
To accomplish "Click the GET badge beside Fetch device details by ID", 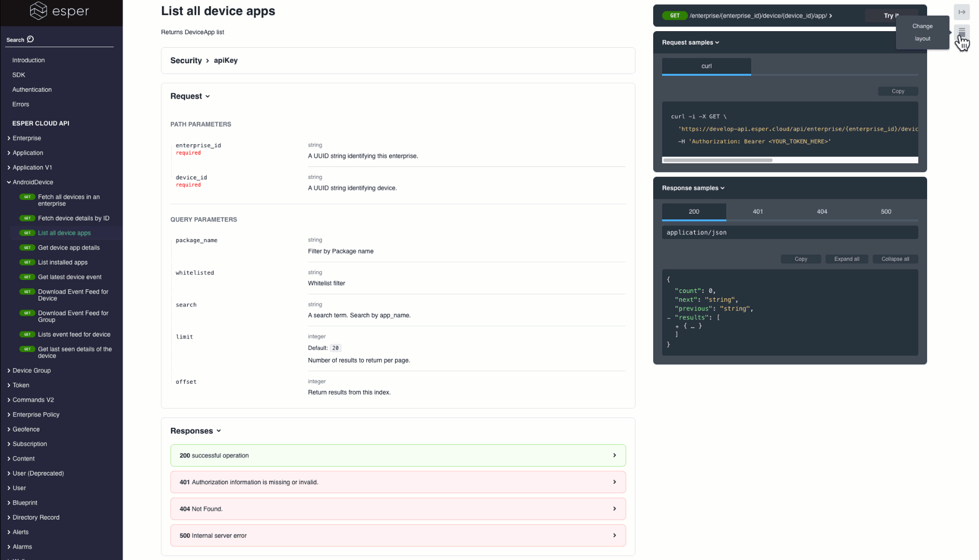I will pyautogui.click(x=27, y=218).
